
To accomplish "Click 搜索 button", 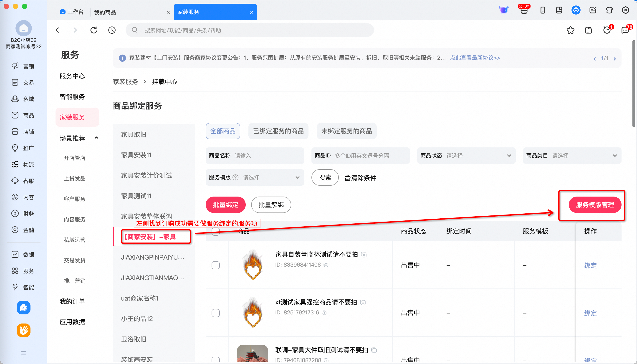I will 325,177.
